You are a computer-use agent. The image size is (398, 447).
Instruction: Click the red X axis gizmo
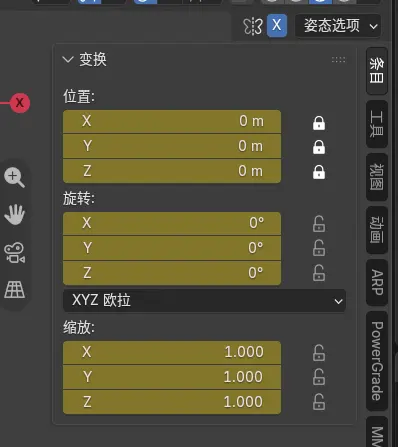20,103
